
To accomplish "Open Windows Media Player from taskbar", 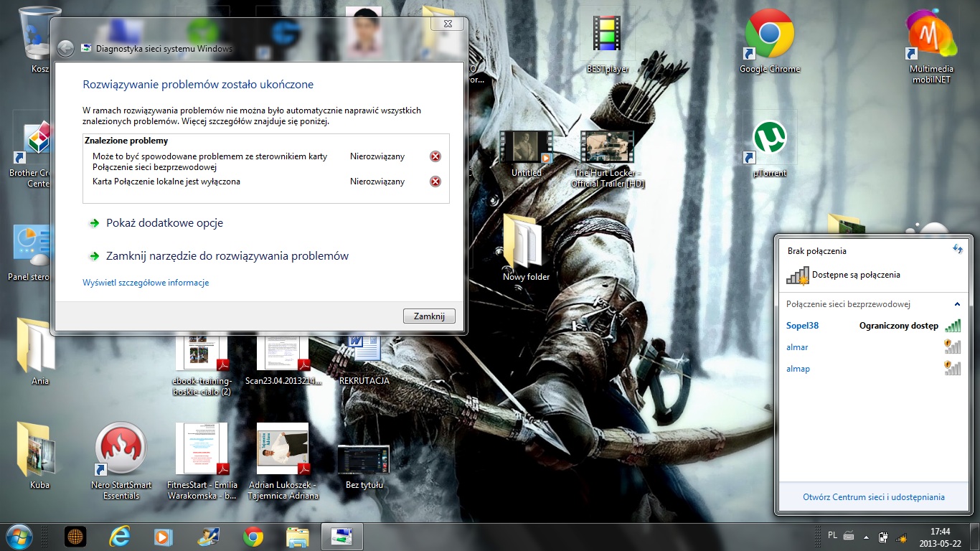I will pyautogui.click(x=164, y=536).
